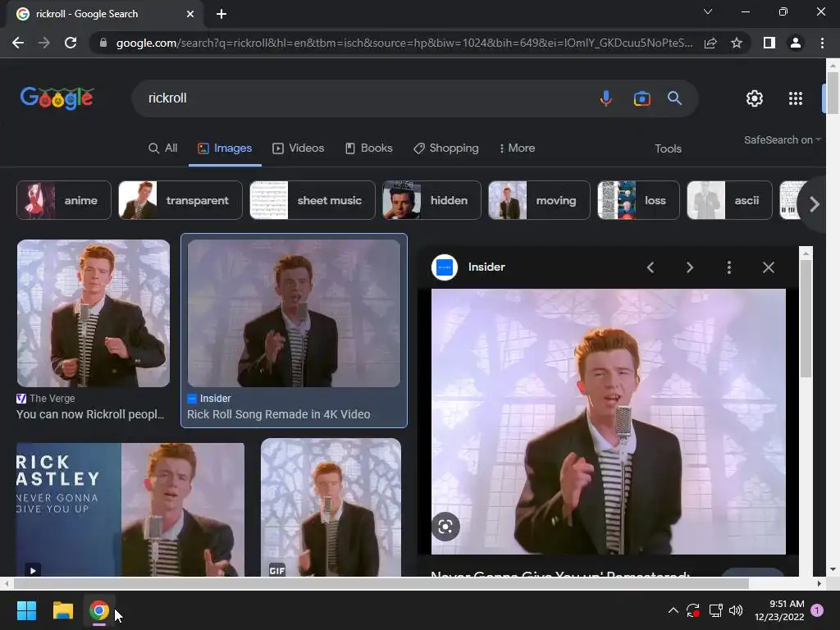
Task: Open File Explorer from taskbar
Action: click(x=62, y=610)
